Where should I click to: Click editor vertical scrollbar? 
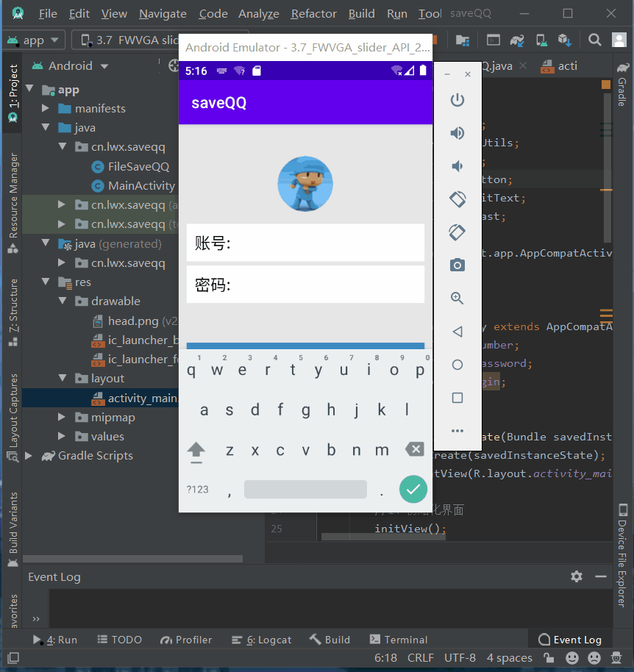click(607, 167)
